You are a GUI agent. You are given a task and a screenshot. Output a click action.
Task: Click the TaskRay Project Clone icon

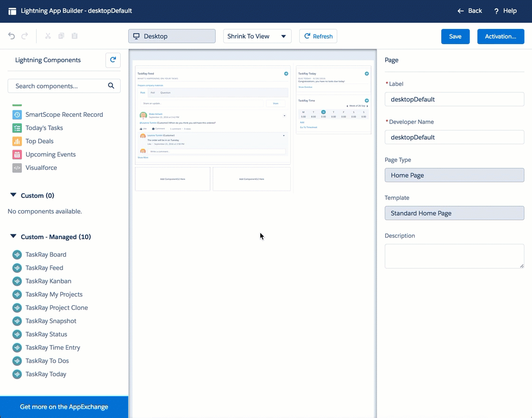pos(17,308)
